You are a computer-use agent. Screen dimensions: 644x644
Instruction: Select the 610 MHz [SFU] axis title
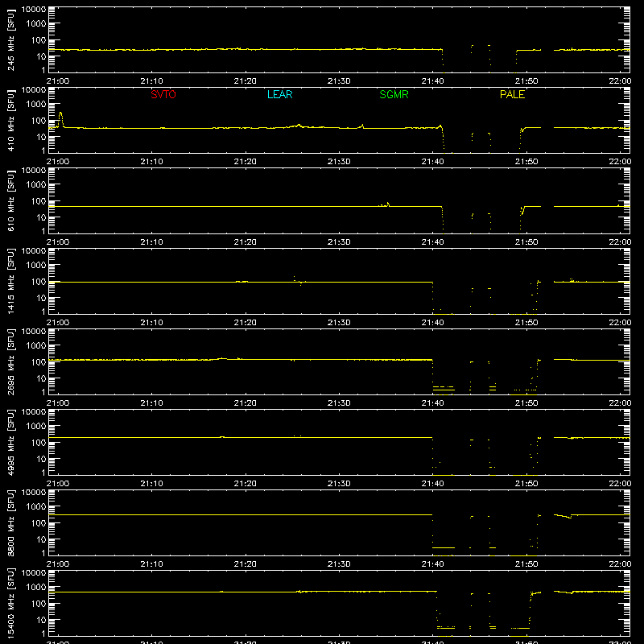[11, 200]
